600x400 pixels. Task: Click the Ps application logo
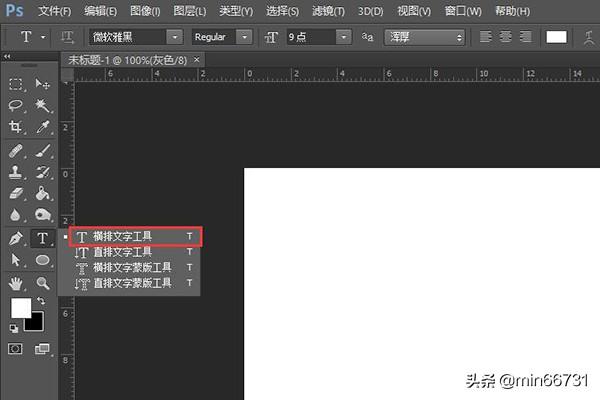click(15, 11)
